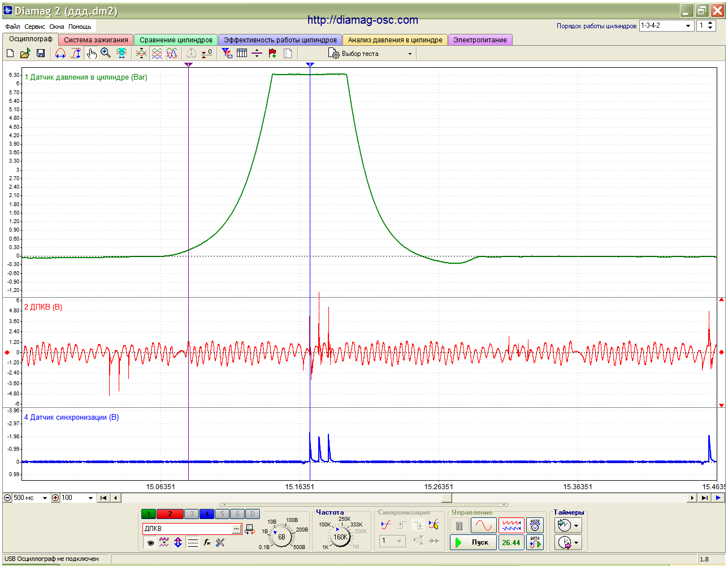The width and height of the screenshot is (728, 566).
Task: Switch to the Сравнение цилиндров tab
Action: tap(176, 40)
